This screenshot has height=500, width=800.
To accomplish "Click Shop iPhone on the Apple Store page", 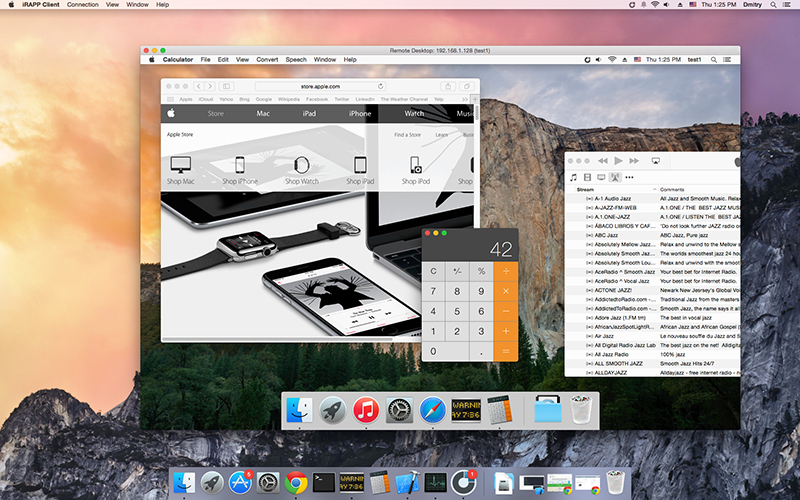I will [x=240, y=171].
